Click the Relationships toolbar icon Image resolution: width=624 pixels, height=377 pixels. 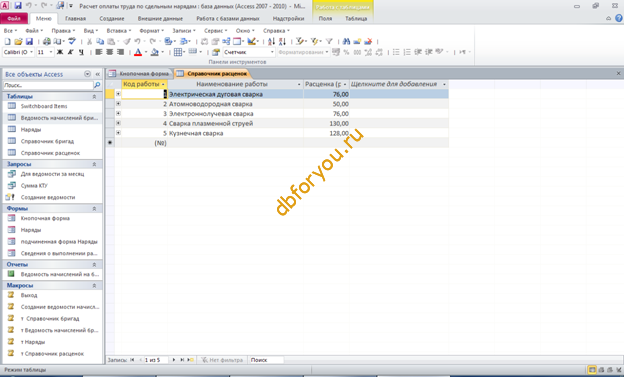tap(226, 41)
